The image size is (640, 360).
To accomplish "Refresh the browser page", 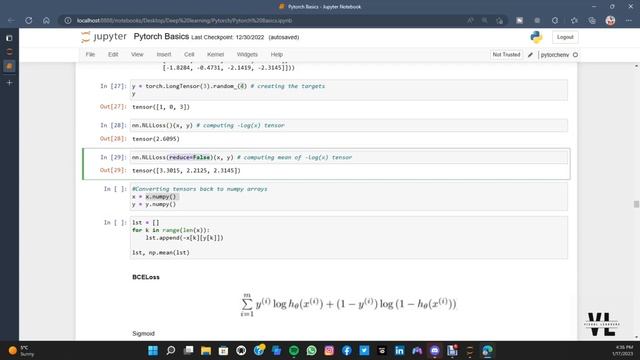I will point(29,20).
